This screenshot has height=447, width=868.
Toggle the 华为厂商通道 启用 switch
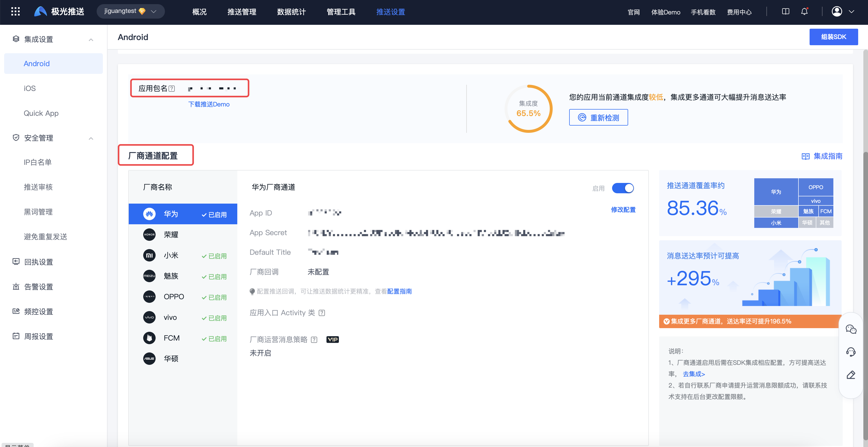click(622, 188)
